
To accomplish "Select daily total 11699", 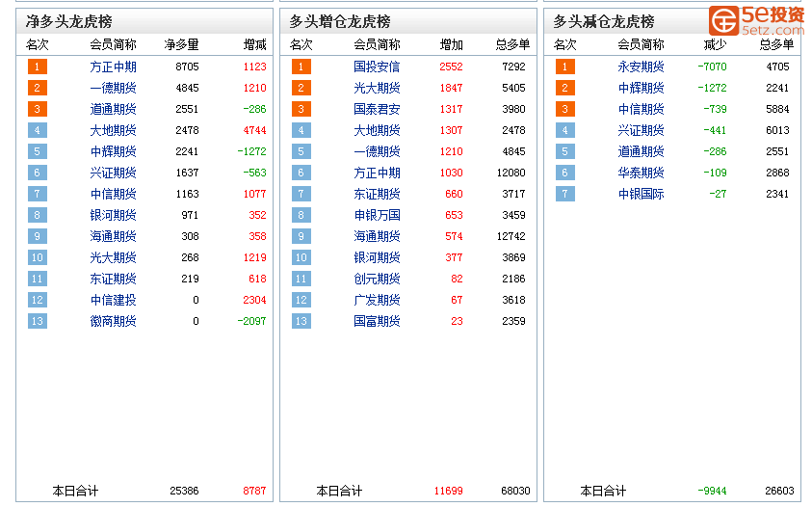I will (449, 491).
